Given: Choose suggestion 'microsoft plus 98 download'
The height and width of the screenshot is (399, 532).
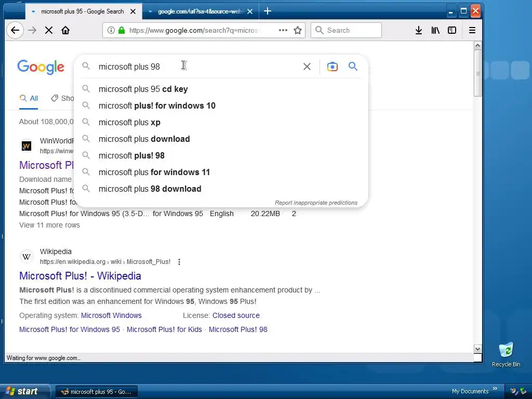Looking at the screenshot, I should click(x=221, y=189).
